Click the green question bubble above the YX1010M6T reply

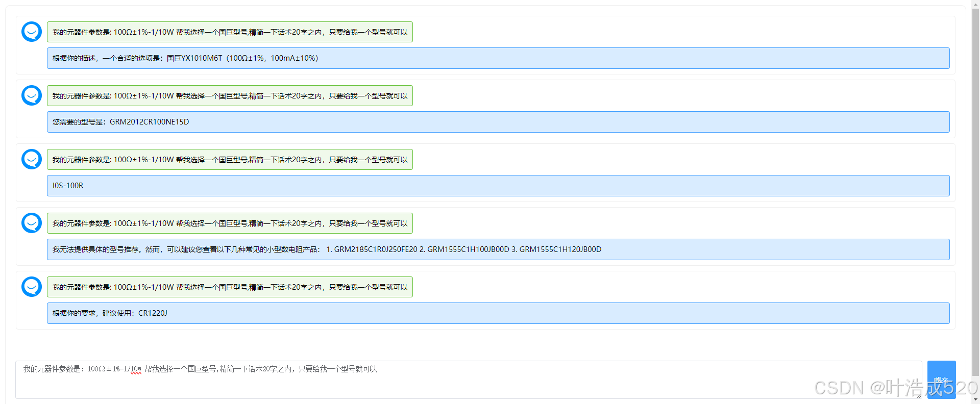coord(230,32)
